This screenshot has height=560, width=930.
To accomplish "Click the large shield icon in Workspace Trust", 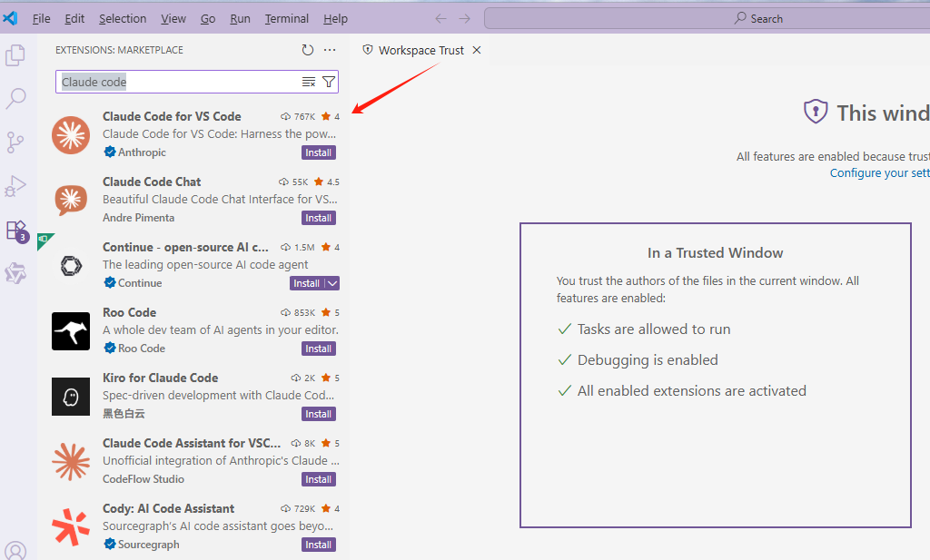I will 816,112.
